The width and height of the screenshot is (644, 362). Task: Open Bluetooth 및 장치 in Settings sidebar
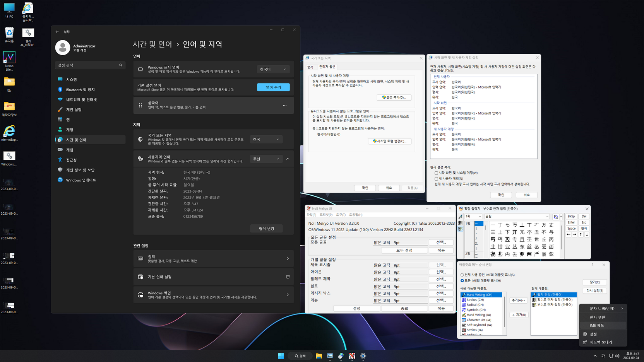click(x=90, y=89)
